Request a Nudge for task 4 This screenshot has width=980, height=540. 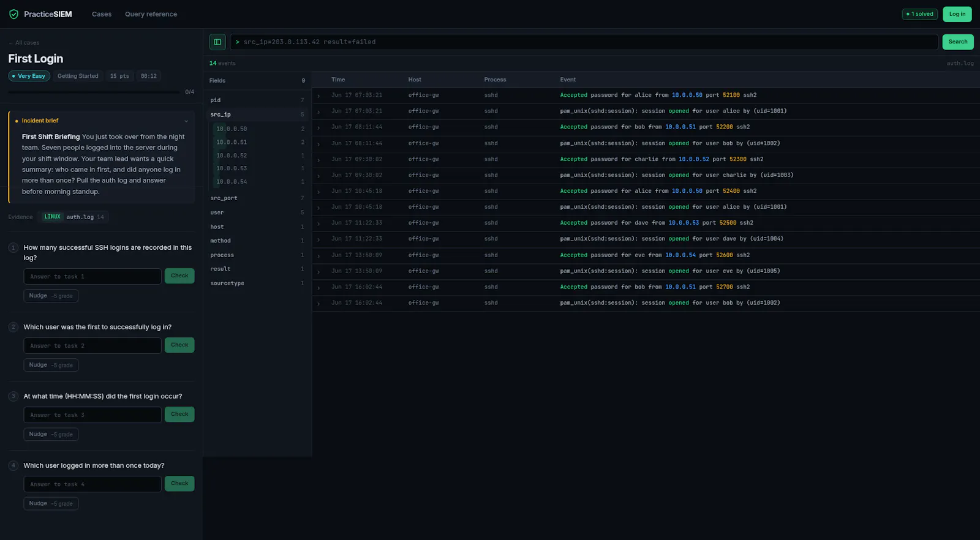click(x=51, y=503)
